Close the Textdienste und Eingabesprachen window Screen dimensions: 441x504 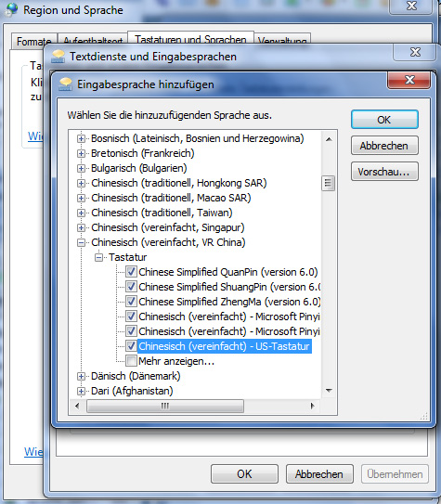click(x=415, y=52)
